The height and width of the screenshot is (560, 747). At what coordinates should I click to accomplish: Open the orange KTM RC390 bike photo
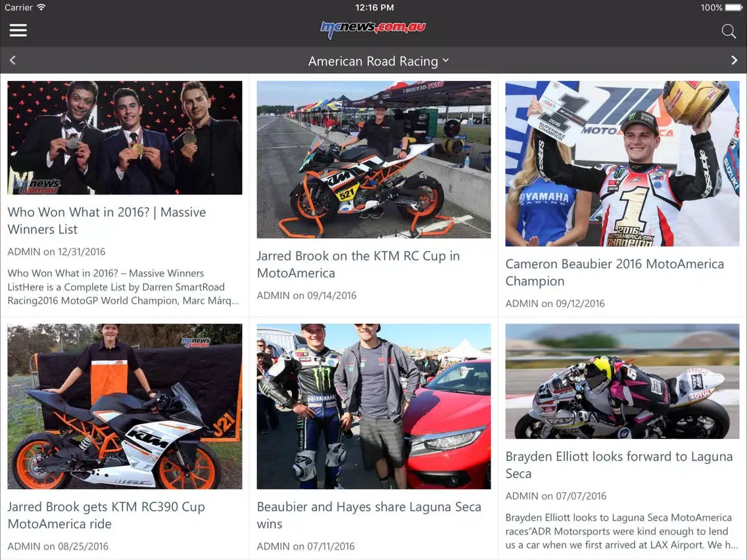tap(125, 406)
